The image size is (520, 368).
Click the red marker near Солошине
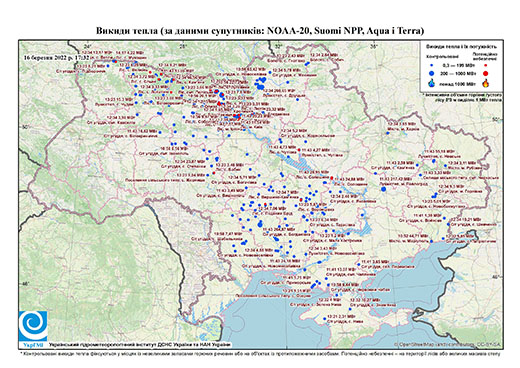331,178
